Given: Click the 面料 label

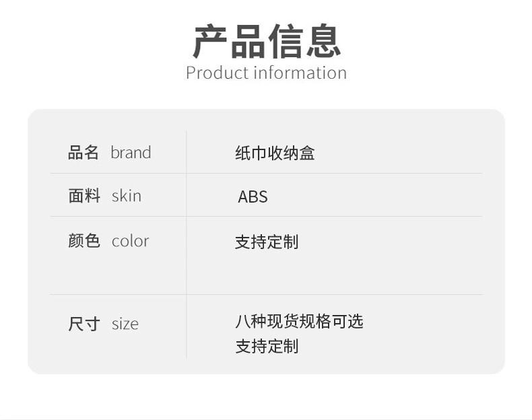Looking at the screenshot, I should (84, 196).
